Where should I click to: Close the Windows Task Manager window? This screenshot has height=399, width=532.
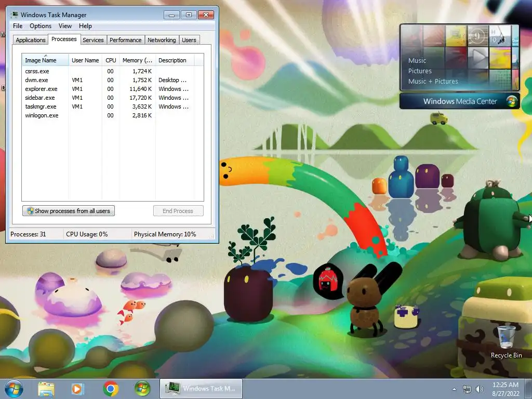click(206, 15)
